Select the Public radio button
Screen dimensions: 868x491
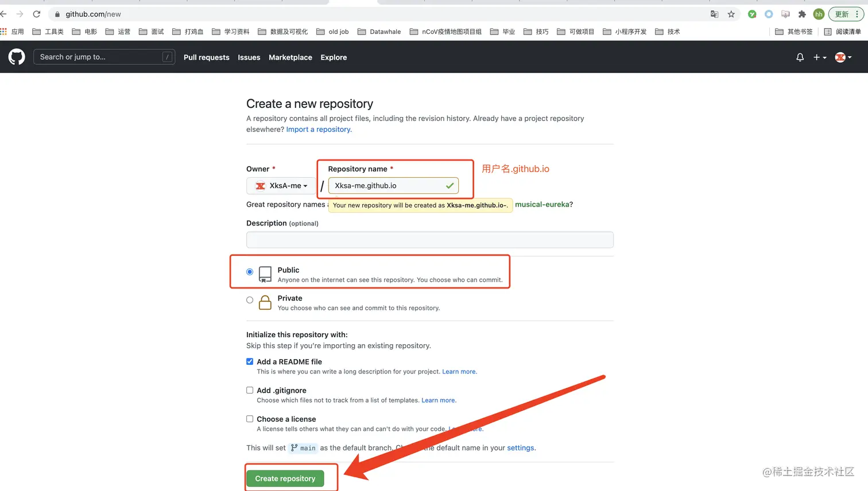(x=250, y=272)
